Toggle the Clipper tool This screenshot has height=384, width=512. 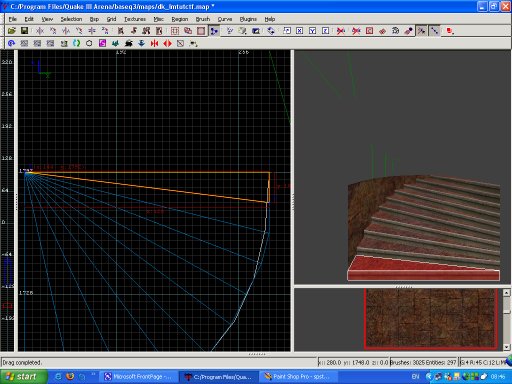pyautogui.click(x=214, y=31)
